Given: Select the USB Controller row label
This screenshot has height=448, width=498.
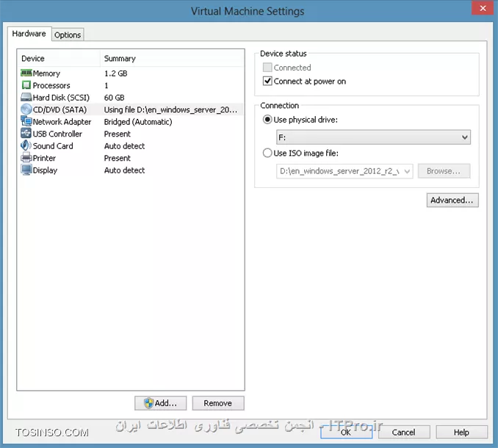Looking at the screenshot, I should [x=57, y=134].
